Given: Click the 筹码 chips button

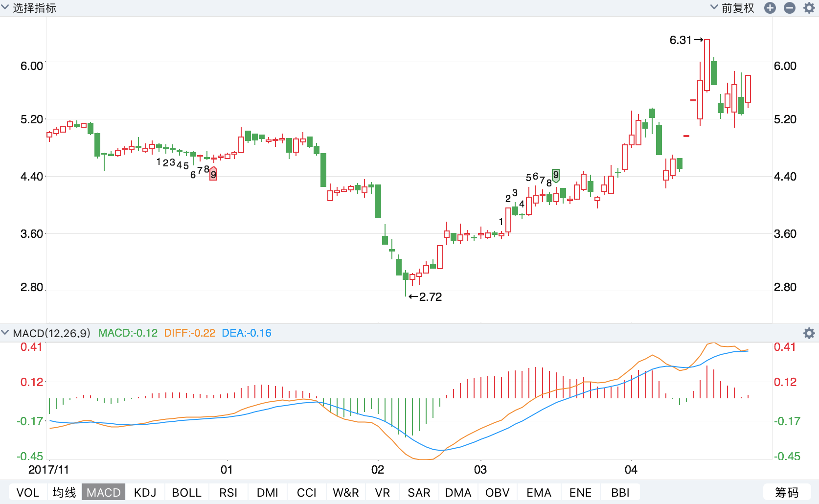Looking at the screenshot, I should (x=787, y=492).
